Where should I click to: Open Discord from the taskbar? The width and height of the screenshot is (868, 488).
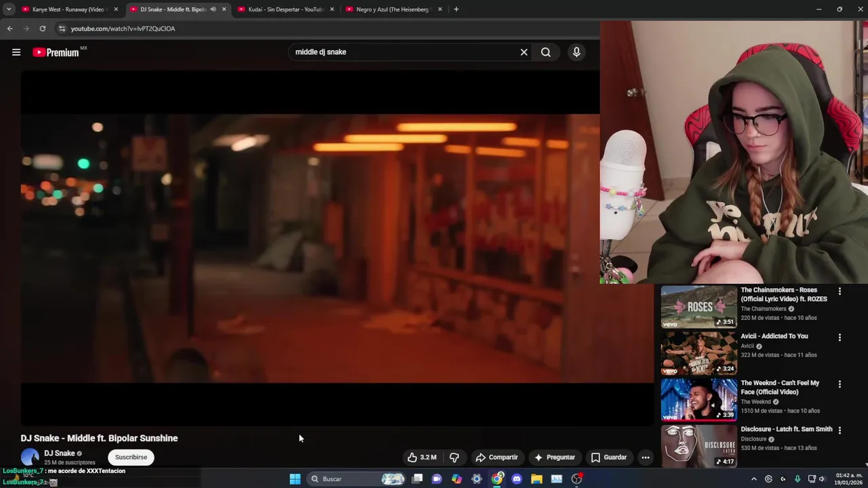pos(517,479)
